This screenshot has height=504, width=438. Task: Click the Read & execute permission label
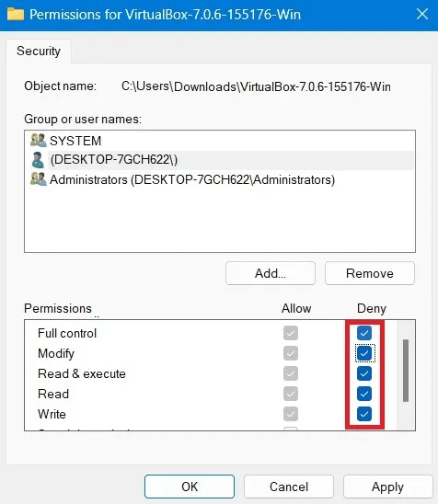coord(82,373)
